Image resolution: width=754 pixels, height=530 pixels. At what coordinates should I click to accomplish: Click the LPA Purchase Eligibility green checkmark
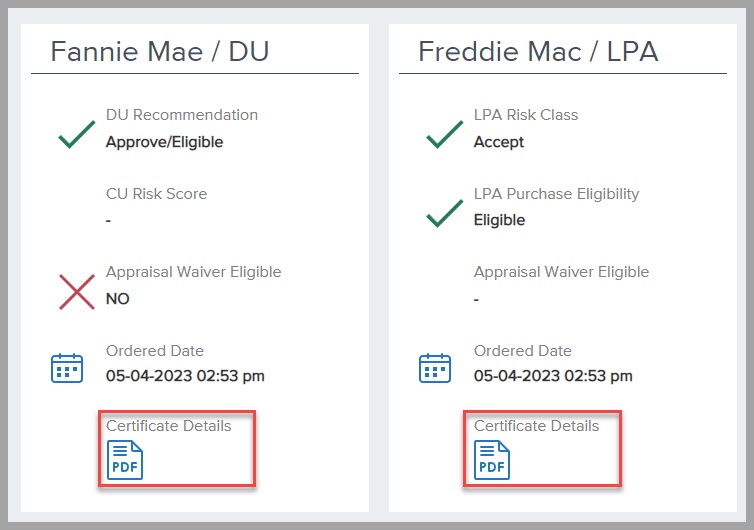[x=444, y=212]
